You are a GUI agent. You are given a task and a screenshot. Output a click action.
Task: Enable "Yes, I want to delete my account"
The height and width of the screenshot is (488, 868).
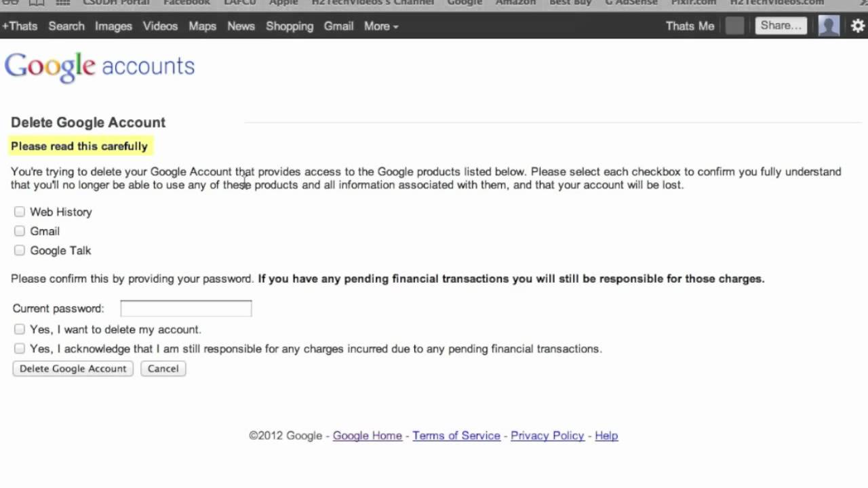(x=20, y=329)
